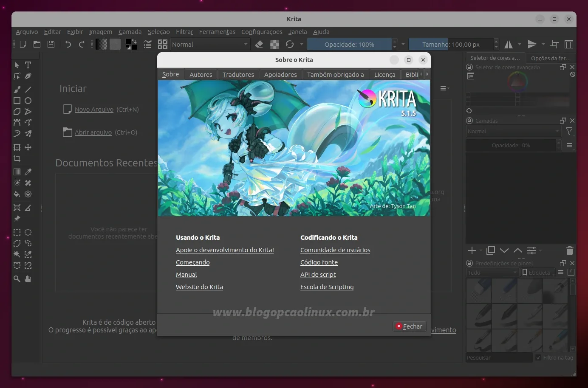
Task: Toggle lock on Camadas docker
Action: 469,121
